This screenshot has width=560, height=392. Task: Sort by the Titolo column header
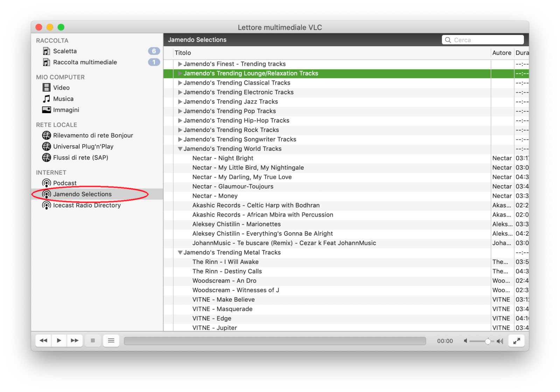point(332,53)
